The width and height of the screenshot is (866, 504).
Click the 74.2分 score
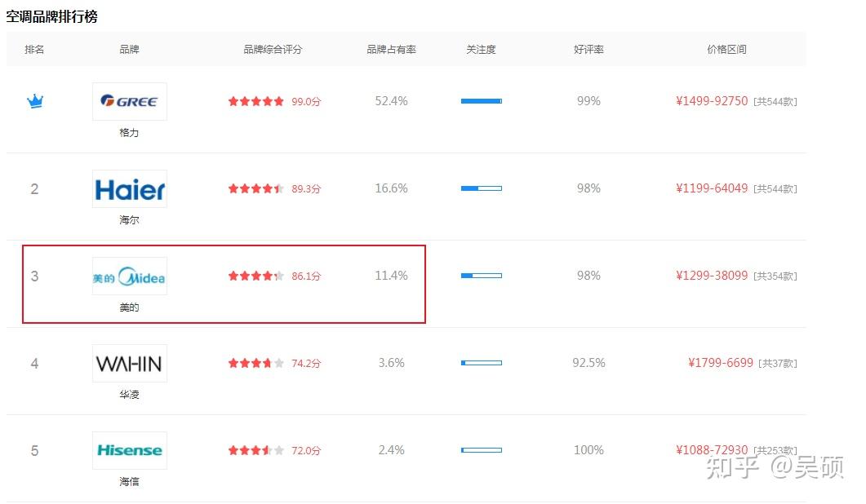point(306,363)
